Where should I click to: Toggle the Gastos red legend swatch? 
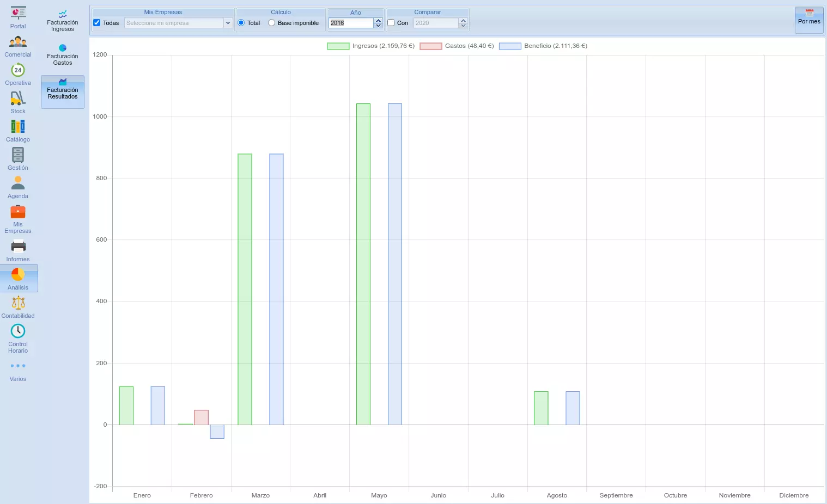(430, 46)
